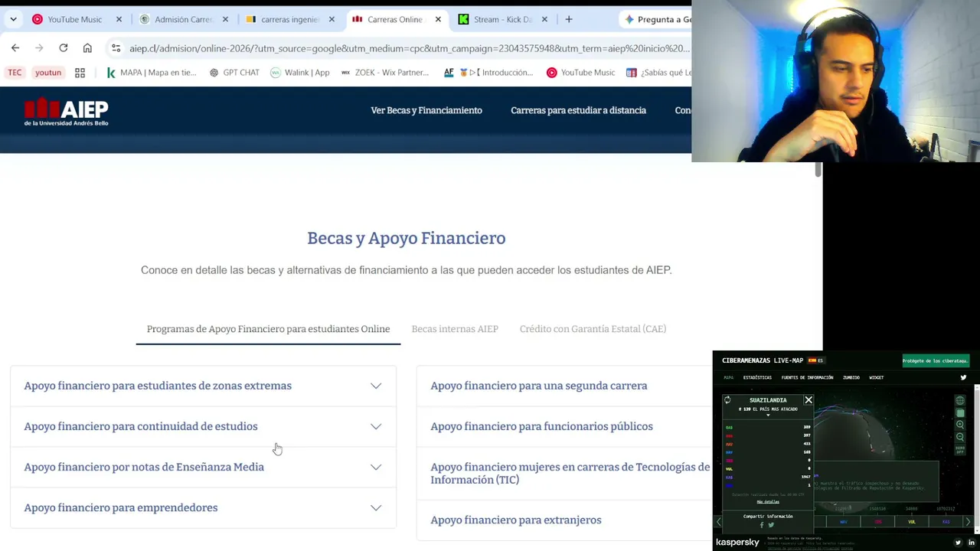Open Carreras para estudiar a distancia menu

pos(578,110)
